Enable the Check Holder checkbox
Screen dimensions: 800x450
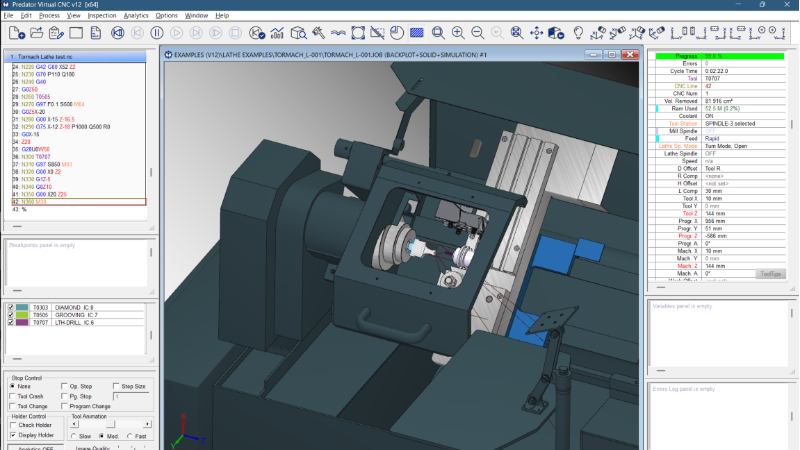click(14, 425)
